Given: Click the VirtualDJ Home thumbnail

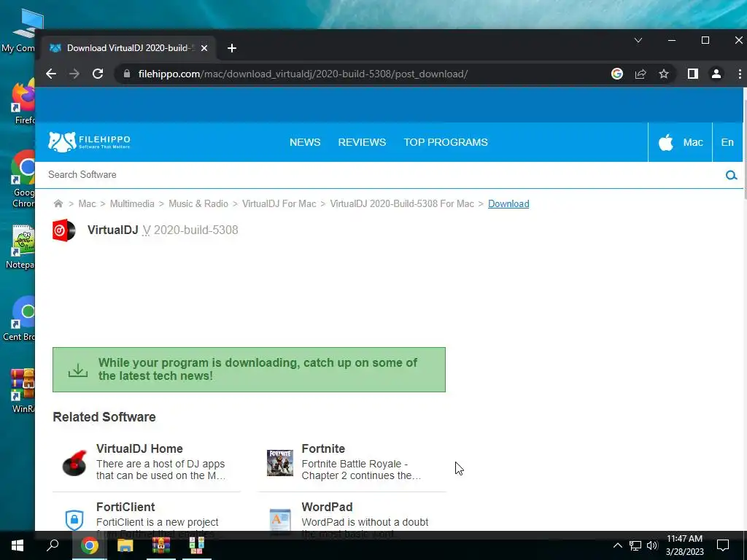Looking at the screenshot, I should (74, 463).
